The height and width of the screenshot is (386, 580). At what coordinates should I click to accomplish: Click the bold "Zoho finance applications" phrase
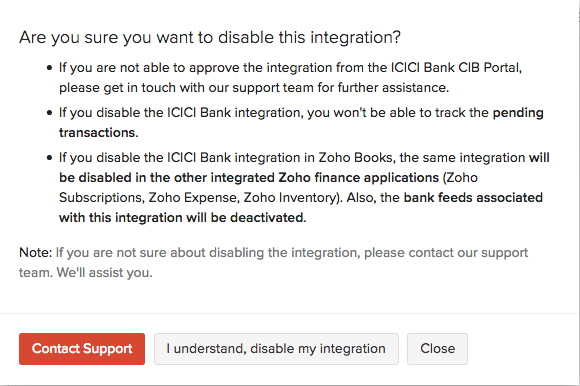coord(358,178)
